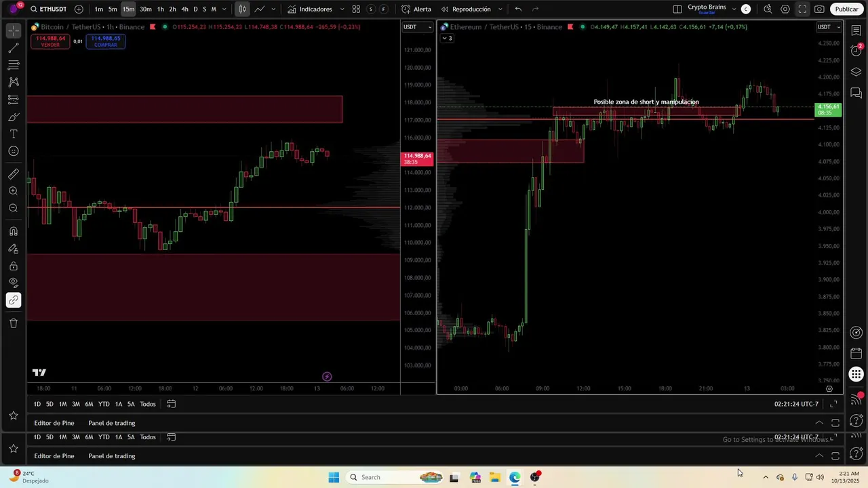Take a chart snapshot with camera icon
The image size is (868, 488).
point(819,9)
